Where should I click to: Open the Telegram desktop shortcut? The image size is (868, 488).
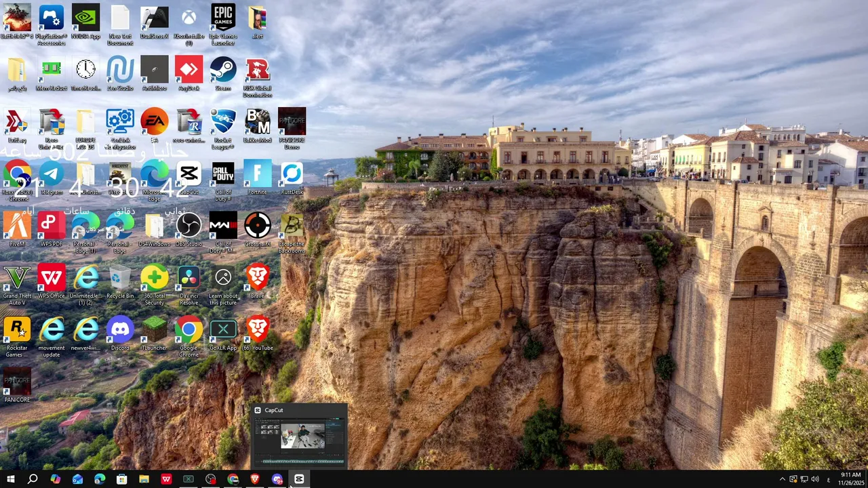[x=52, y=178]
